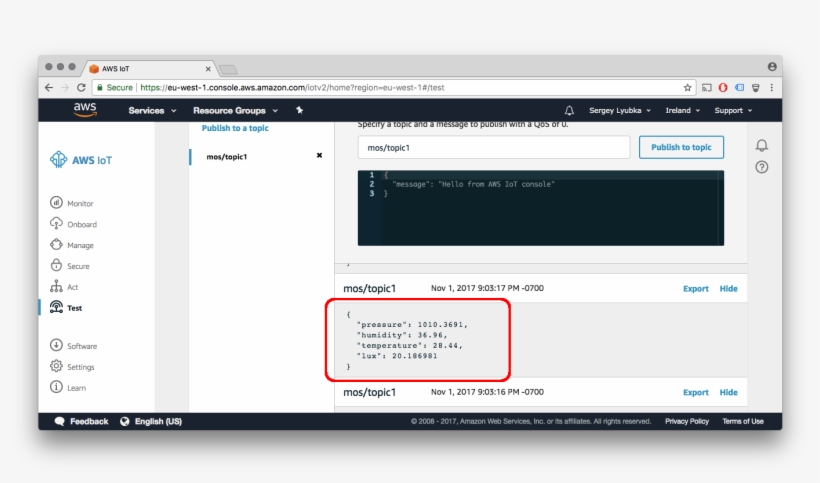Screen dimensions: 820x483
Task: Click the Publish to a topic link
Action: point(235,128)
